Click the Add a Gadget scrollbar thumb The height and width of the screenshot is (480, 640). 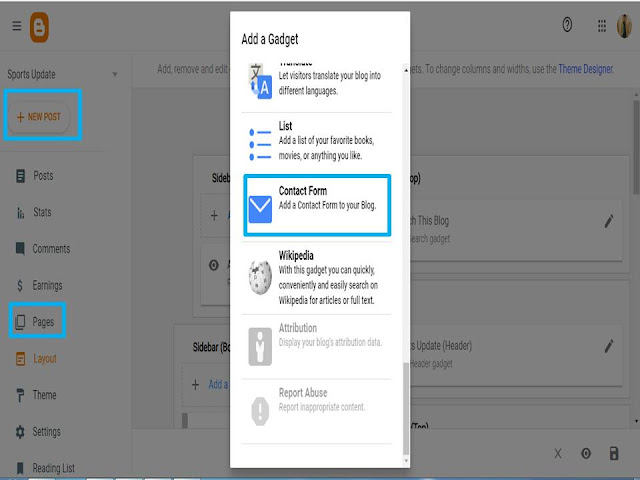click(x=406, y=408)
